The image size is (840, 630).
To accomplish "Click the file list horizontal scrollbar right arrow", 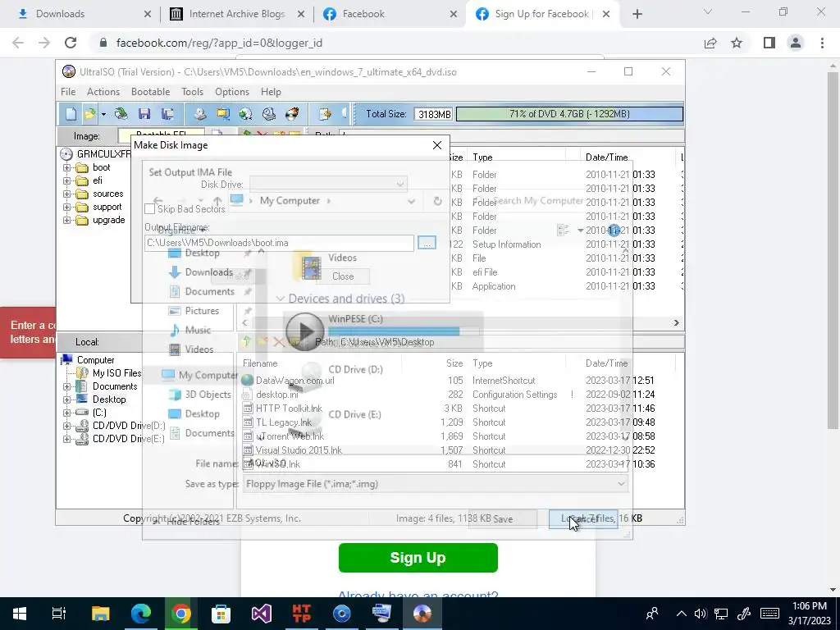I will (x=676, y=322).
